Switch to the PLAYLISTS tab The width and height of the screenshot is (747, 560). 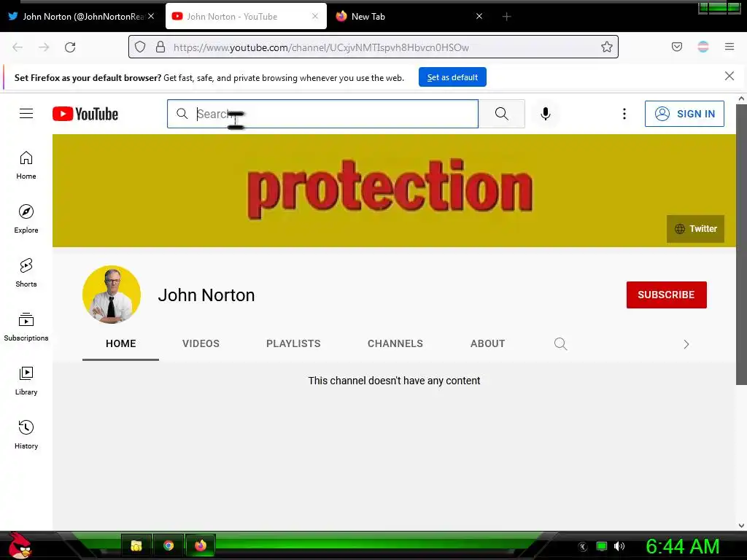293,343
